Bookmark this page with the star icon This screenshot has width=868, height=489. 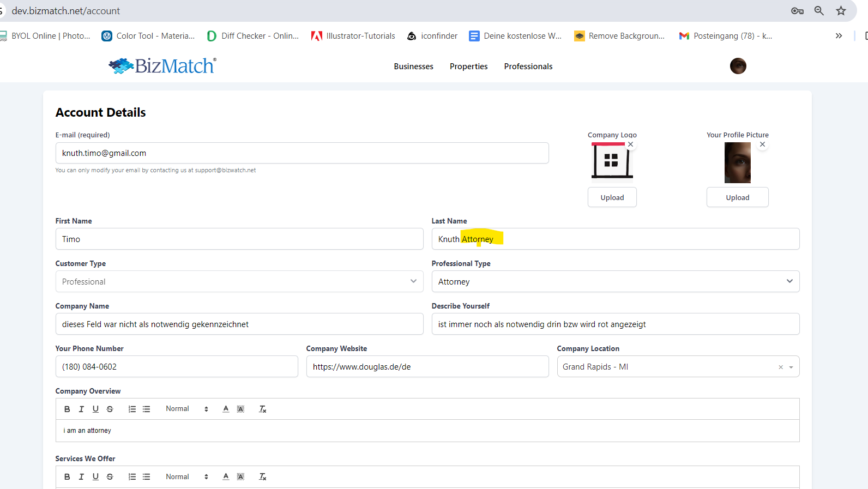[841, 11]
